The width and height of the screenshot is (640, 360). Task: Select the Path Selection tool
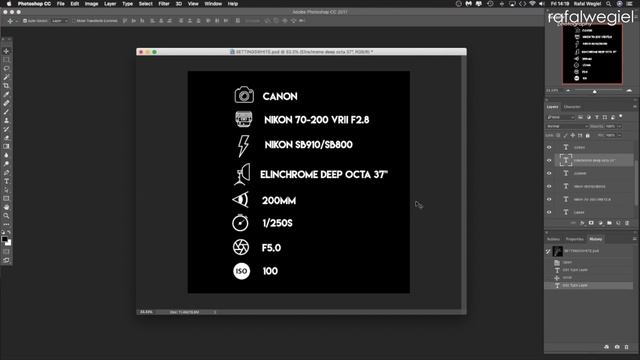pos(6,190)
